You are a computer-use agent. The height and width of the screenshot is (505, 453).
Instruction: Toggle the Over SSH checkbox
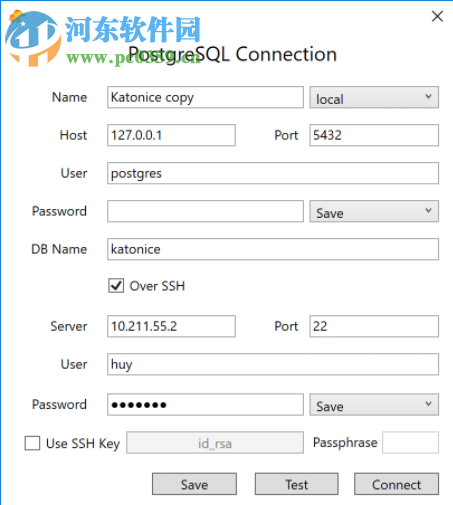coord(116,286)
